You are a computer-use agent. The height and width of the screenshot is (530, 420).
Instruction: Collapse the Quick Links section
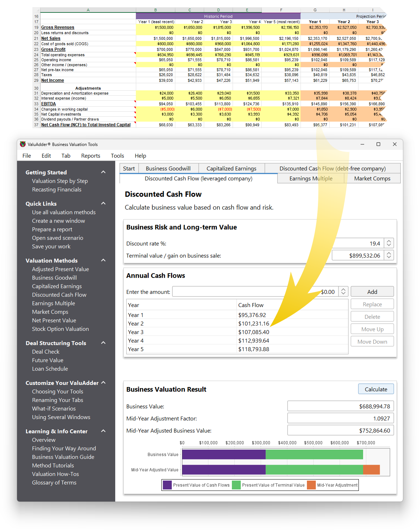pyautogui.click(x=103, y=203)
